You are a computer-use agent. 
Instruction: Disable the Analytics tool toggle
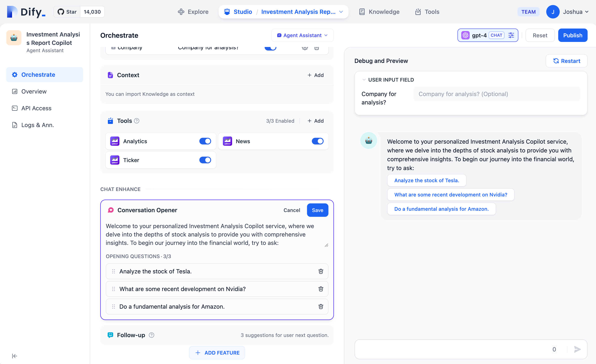click(205, 141)
